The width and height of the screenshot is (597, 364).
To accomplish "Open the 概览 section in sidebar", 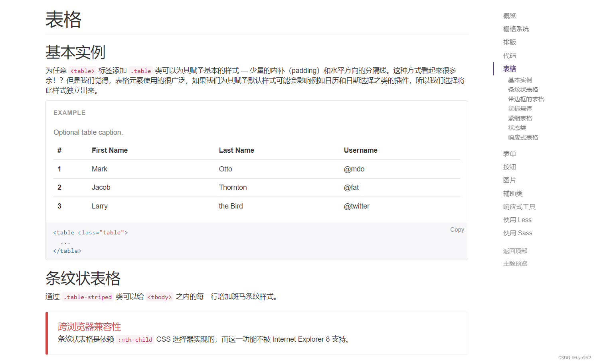I will 510,16.
